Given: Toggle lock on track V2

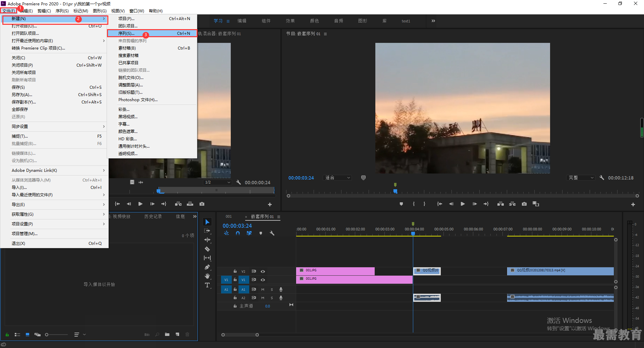Looking at the screenshot, I should (235, 271).
